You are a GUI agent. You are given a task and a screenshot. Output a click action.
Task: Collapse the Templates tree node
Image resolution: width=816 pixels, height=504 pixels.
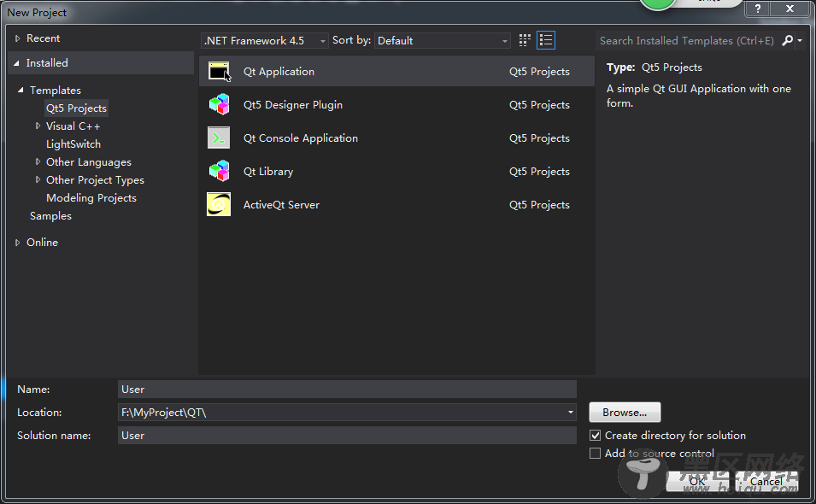tap(21, 90)
